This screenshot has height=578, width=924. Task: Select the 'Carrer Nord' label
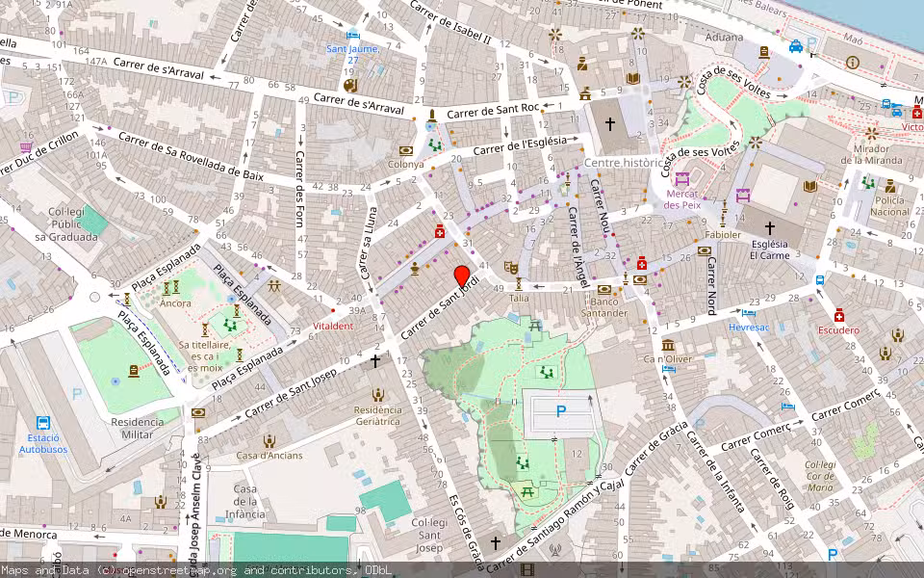711,286
